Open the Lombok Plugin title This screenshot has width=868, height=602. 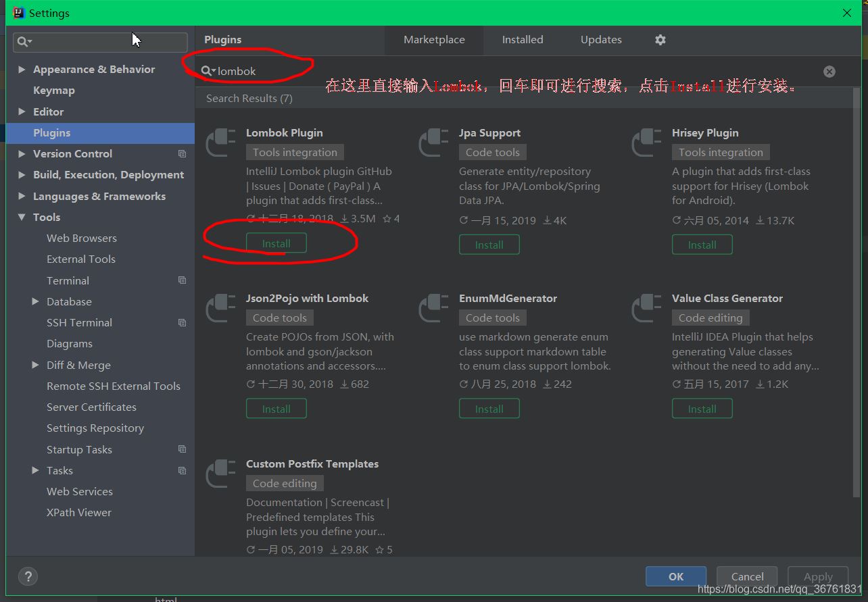[x=284, y=133]
